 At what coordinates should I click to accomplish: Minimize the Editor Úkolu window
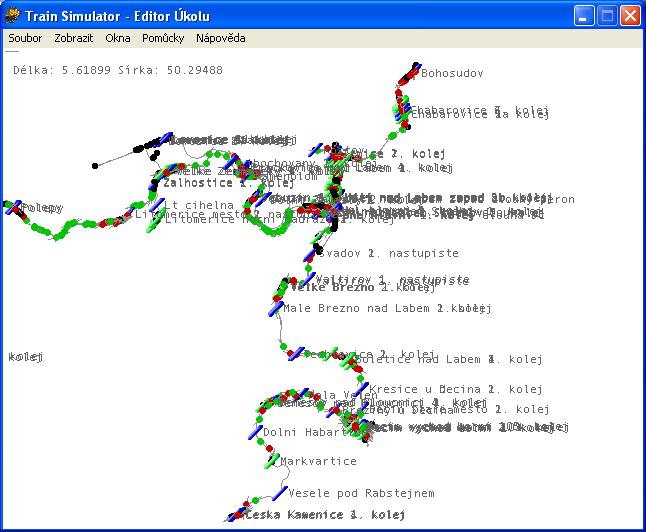(x=584, y=15)
